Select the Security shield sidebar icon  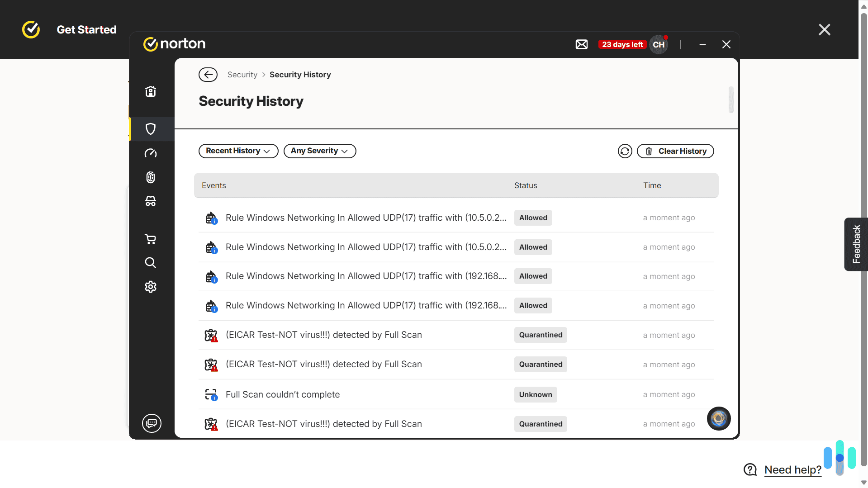point(151,129)
